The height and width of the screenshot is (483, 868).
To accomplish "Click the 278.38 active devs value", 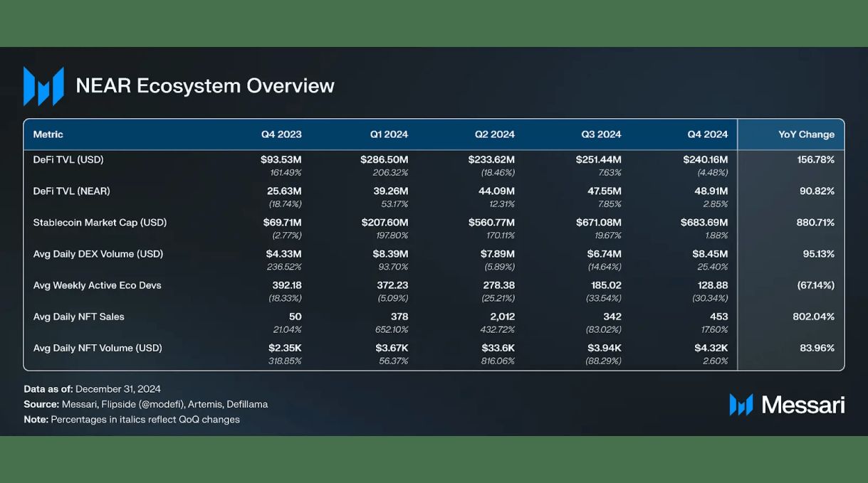I will coord(499,285).
